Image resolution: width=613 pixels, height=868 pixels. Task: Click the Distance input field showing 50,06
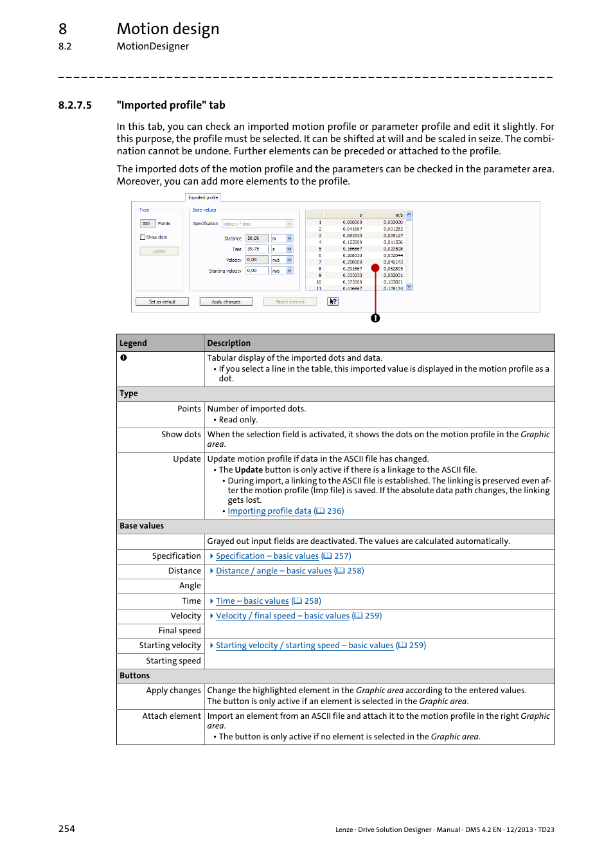pos(257,238)
